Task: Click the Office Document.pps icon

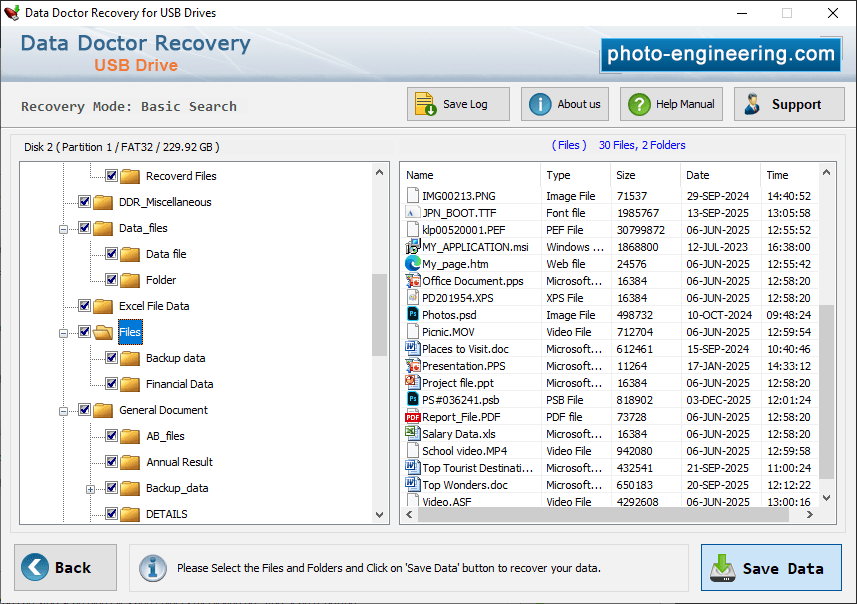Action: point(412,280)
